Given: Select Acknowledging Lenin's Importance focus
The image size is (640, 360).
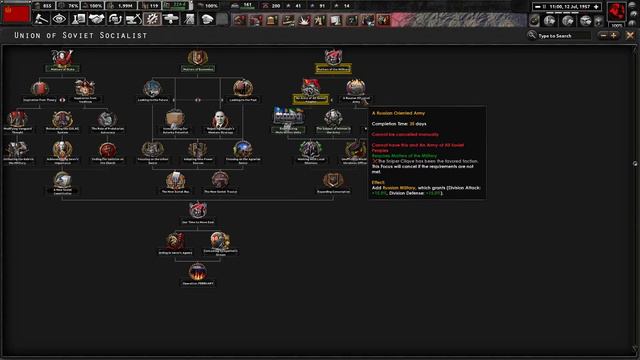Looking at the screenshot, I should tap(62, 153).
